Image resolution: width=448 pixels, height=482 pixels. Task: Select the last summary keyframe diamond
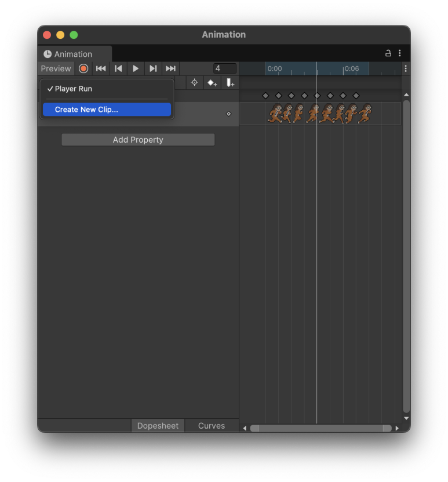click(x=356, y=96)
